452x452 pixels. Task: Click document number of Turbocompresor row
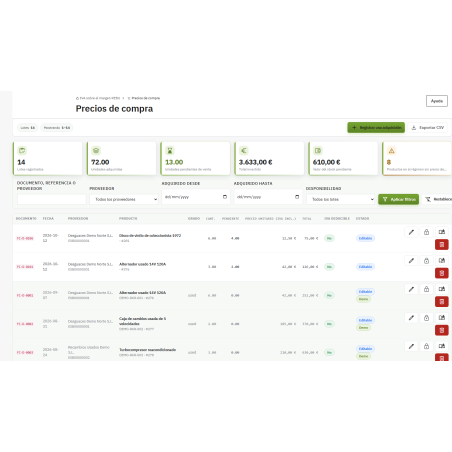tap(25, 352)
